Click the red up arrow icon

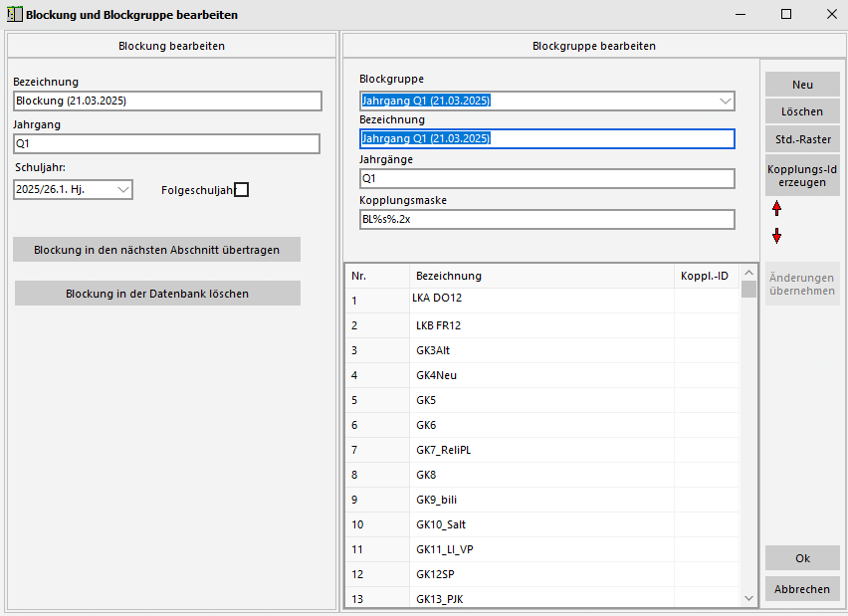776,209
